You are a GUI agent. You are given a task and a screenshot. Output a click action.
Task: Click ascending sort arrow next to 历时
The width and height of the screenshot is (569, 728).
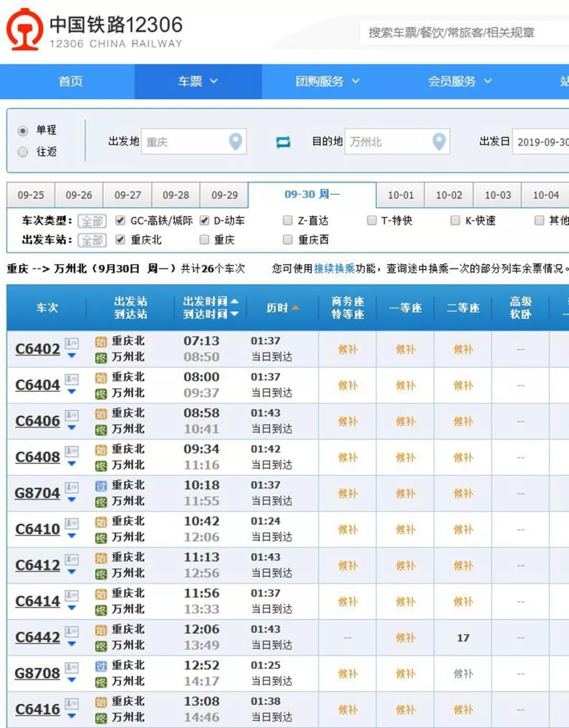295,308
